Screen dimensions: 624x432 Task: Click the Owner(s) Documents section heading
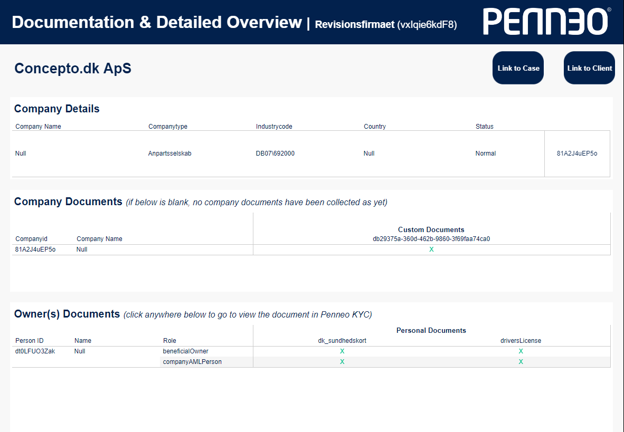click(x=67, y=314)
